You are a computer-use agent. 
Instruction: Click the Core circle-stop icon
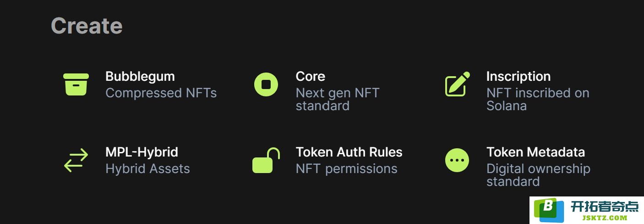(x=266, y=84)
